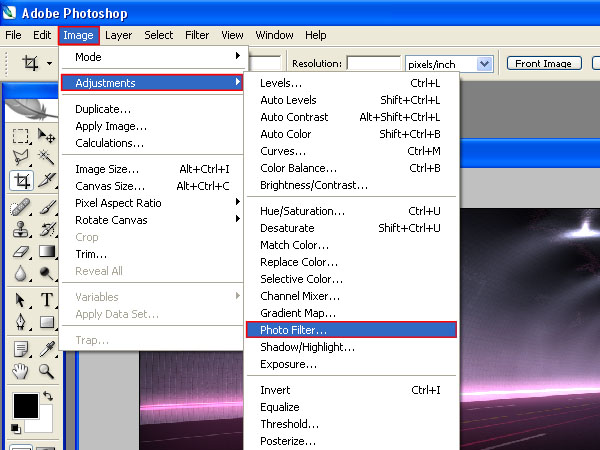Choose Brightness/Contrast adjustment
Image resolution: width=600 pixels, height=450 pixels.
click(351, 185)
